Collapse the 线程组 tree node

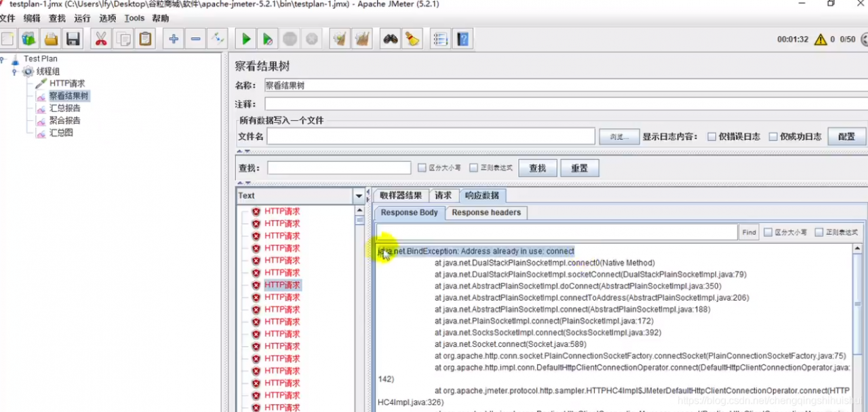click(x=14, y=71)
